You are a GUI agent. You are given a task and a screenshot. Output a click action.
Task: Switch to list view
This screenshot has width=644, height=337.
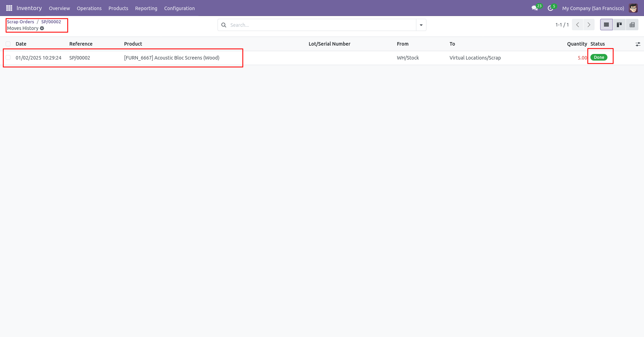pos(606,25)
